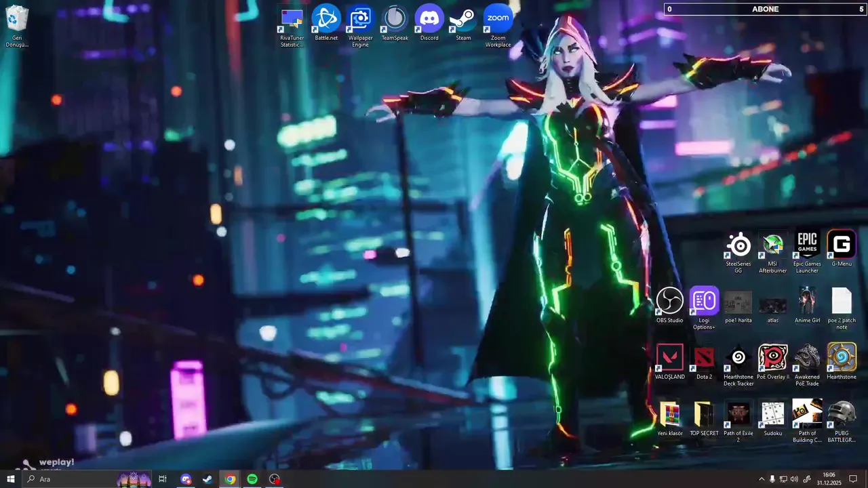Open network status tray icon

click(783, 479)
